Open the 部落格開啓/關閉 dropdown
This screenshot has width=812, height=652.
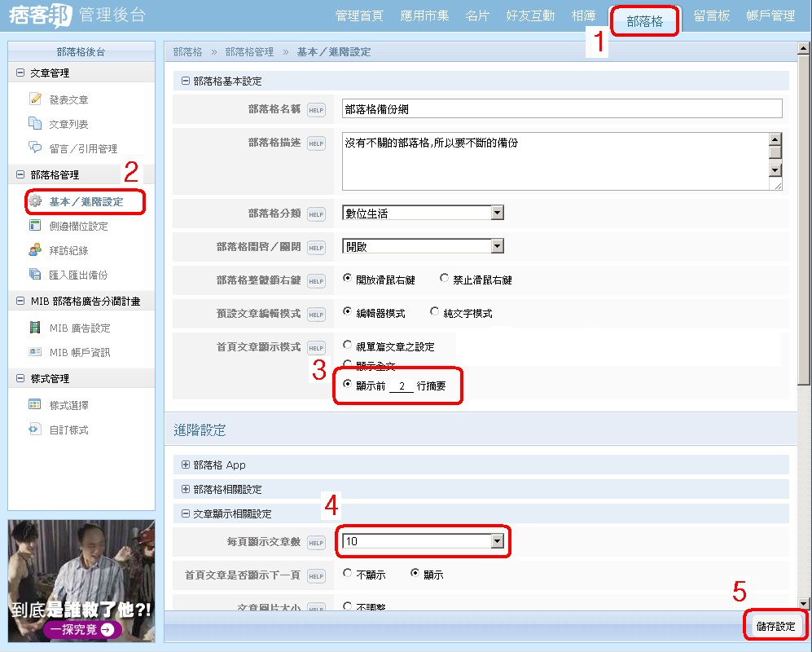tap(423, 246)
